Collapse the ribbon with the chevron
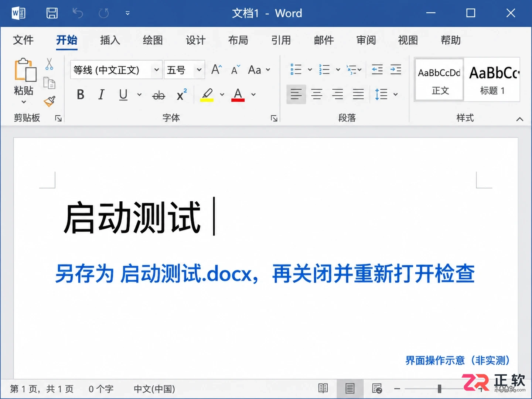Screen dimensions: 532x399 coord(520,119)
